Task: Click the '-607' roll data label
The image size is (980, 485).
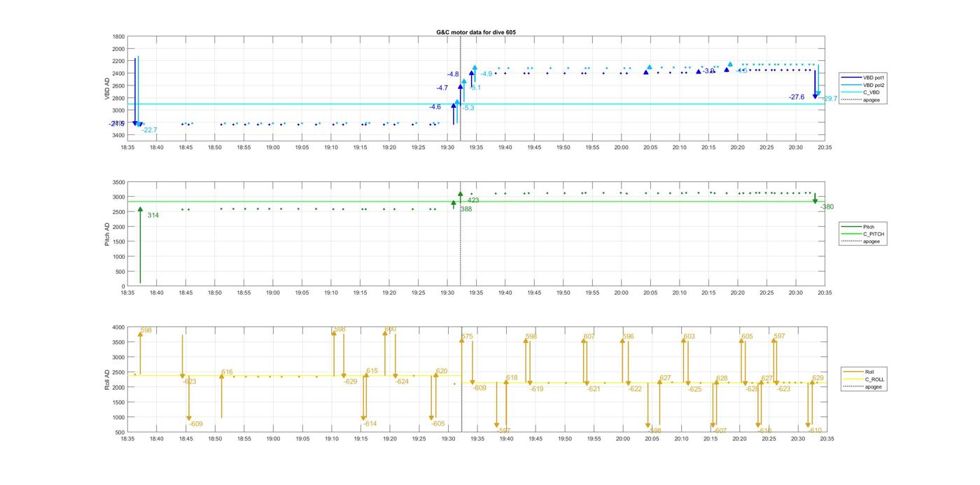Action: pos(720,431)
